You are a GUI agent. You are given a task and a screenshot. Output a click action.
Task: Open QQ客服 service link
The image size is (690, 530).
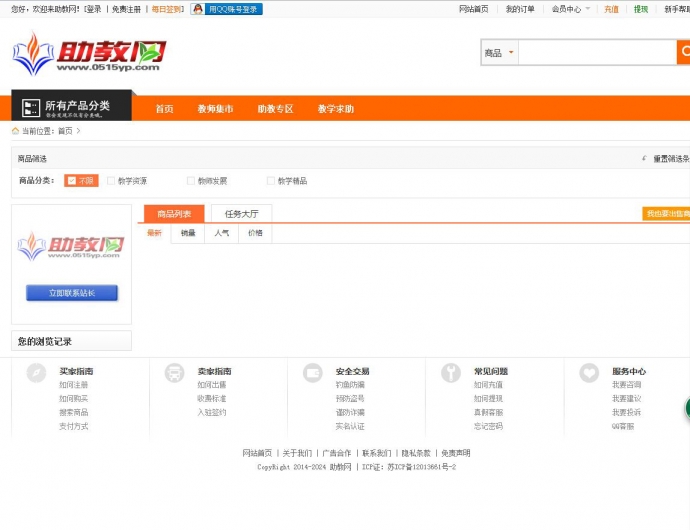pyautogui.click(x=623, y=426)
